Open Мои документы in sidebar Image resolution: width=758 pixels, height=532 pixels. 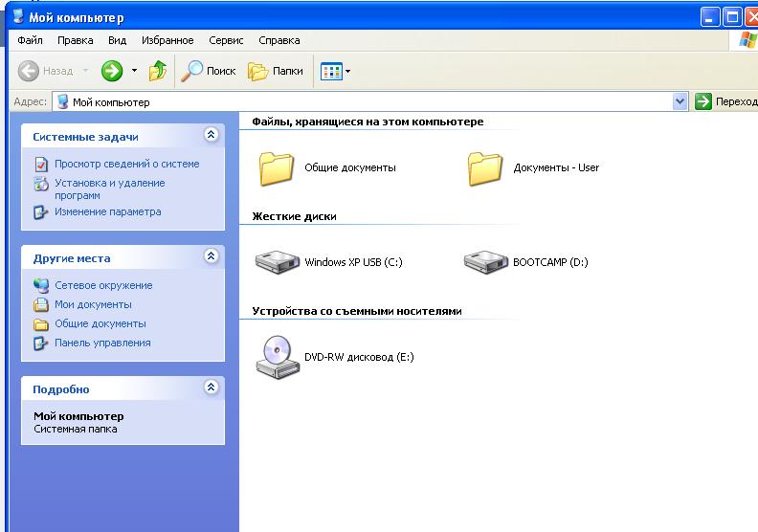click(x=93, y=304)
